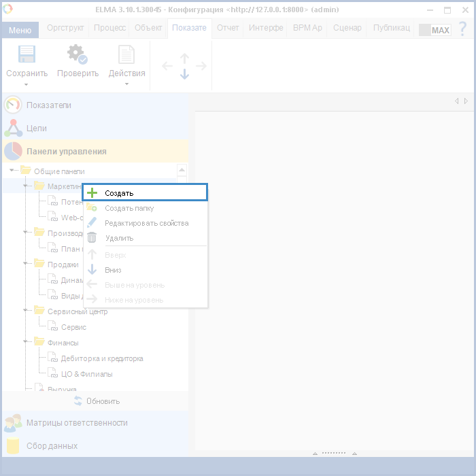
Task: Select Delete in the context menu
Action: click(119, 238)
